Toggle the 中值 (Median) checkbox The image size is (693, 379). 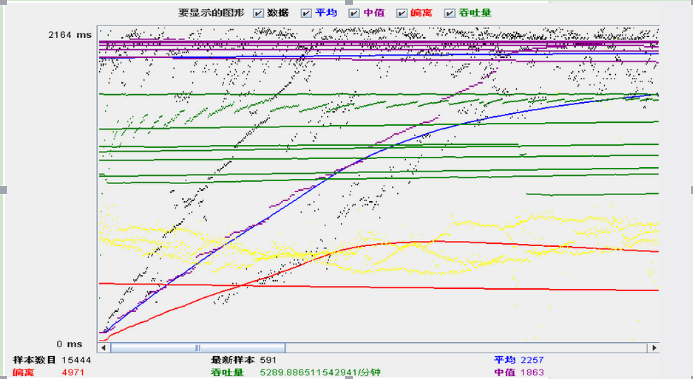click(354, 13)
